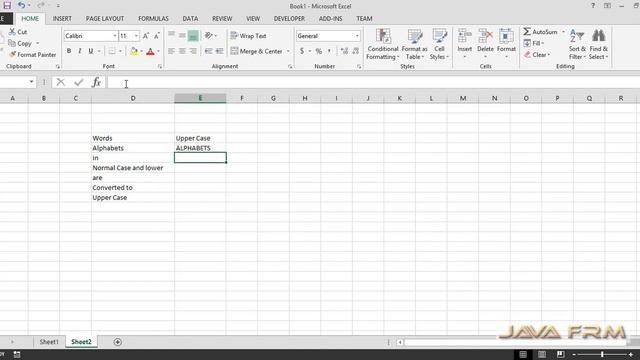Open the DATA ribbon tab
Screen dimensions: 640x360
point(190,19)
